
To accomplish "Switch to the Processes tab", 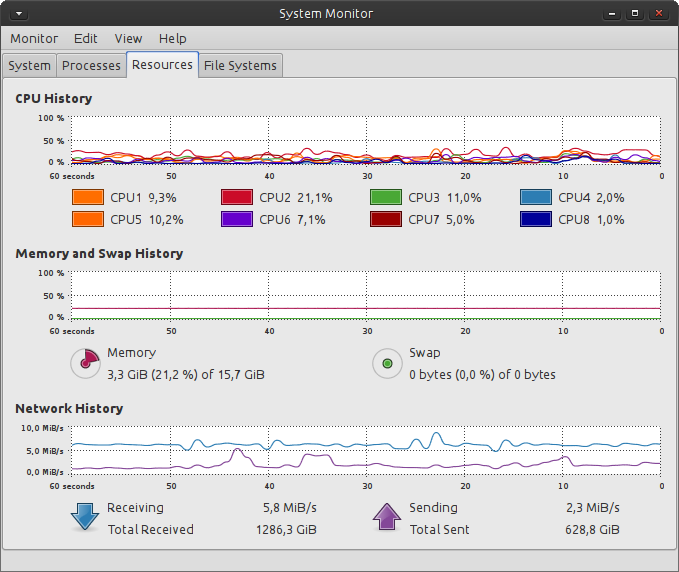I will pos(91,66).
